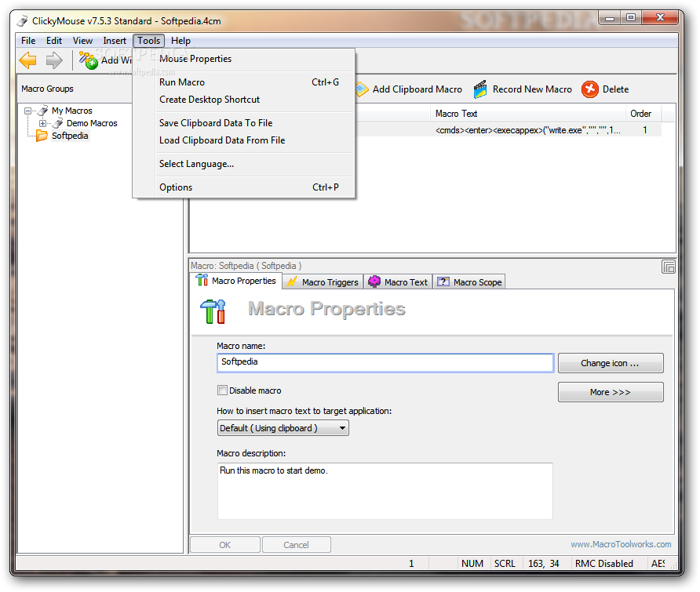Screen dimensions: 700x592
Task: Click the OK button
Action: pyautogui.click(x=225, y=545)
